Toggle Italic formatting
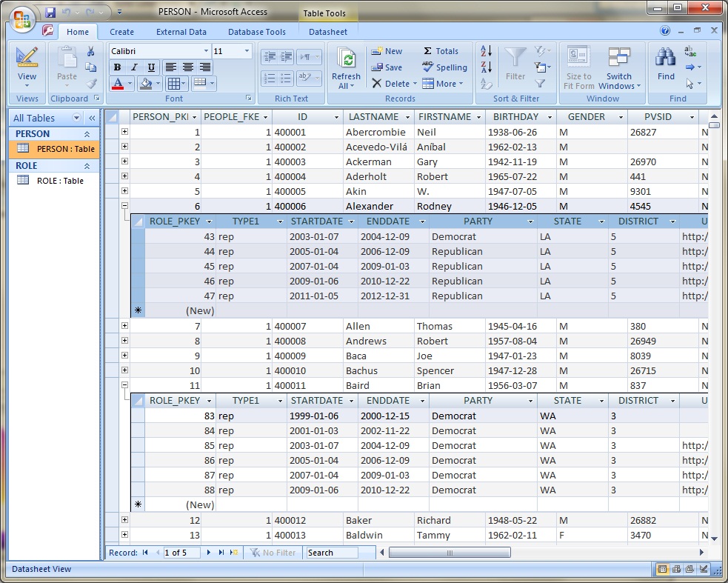This screenshot has width=728, height=583. 134,67
